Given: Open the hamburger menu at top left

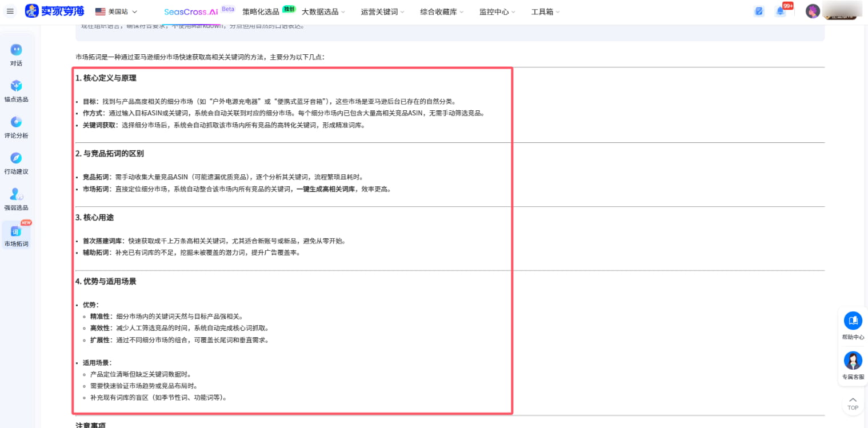Looking at the screenshot, I should point(10,11).
